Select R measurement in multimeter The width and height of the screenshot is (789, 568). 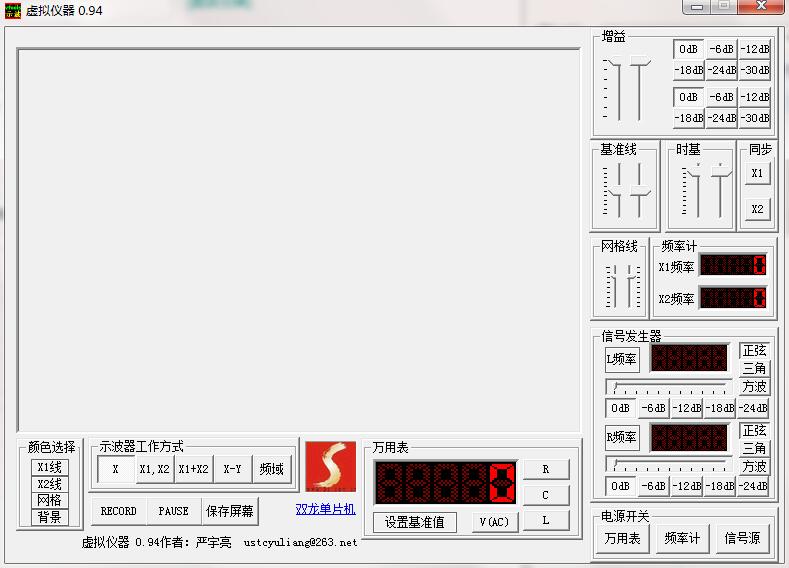click(x=546, y=469)
